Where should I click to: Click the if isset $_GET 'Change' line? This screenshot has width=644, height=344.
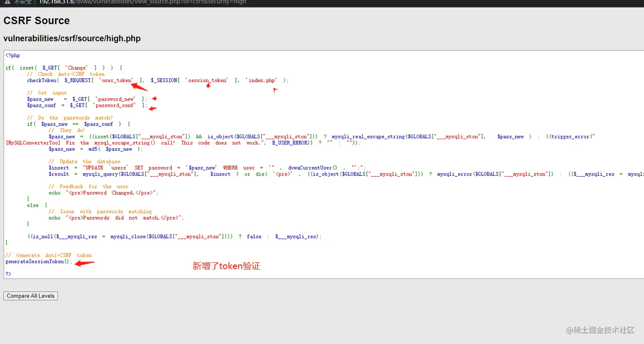pyautogui.click(x=64, y=68)
